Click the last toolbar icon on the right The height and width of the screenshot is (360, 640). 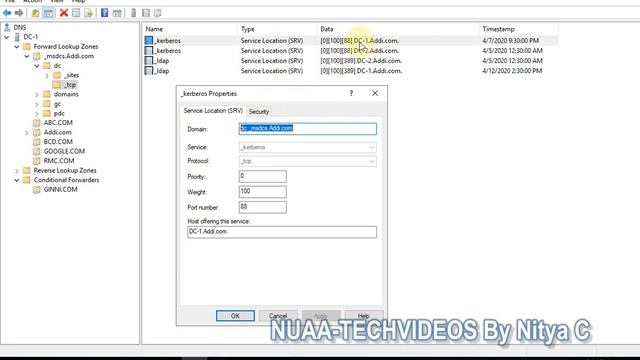click(158, 13)
